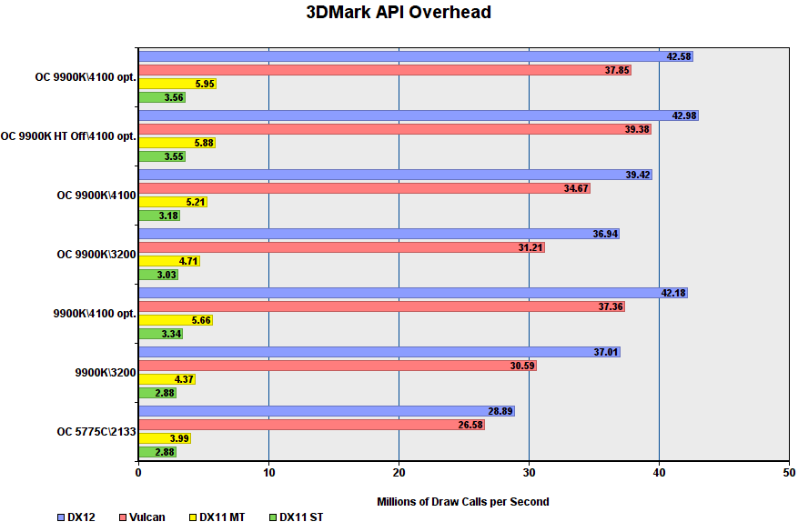
Task: Click the x-axis tick label 20
Action: coord(399,473)
